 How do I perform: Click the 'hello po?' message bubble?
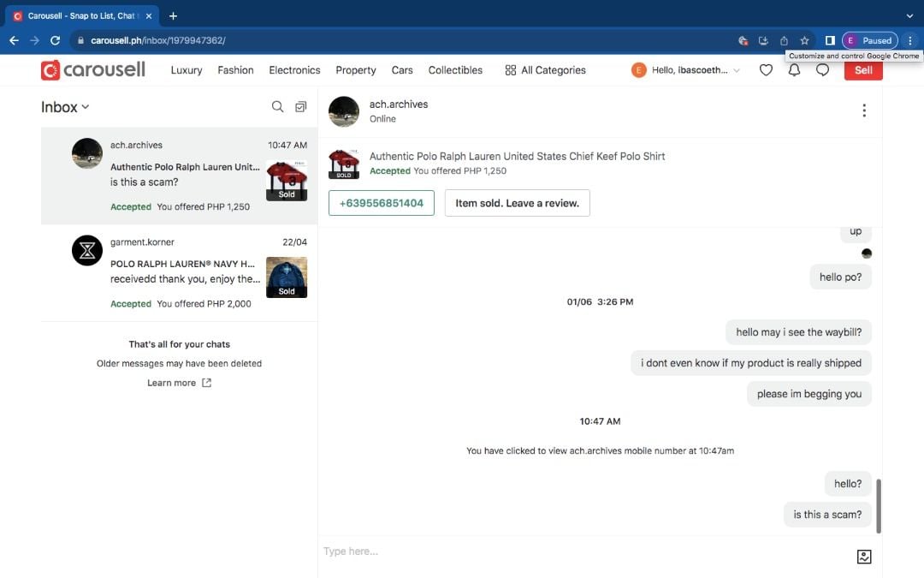[840, 277]
